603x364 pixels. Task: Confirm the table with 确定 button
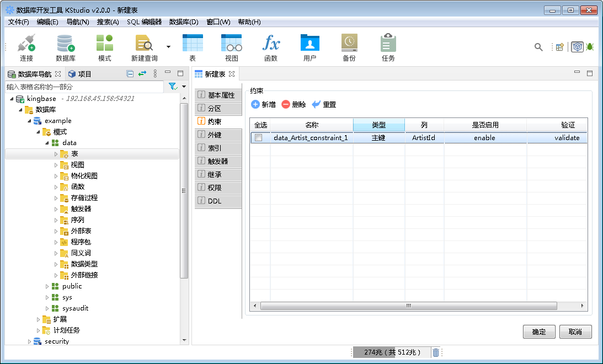(539, 331)
